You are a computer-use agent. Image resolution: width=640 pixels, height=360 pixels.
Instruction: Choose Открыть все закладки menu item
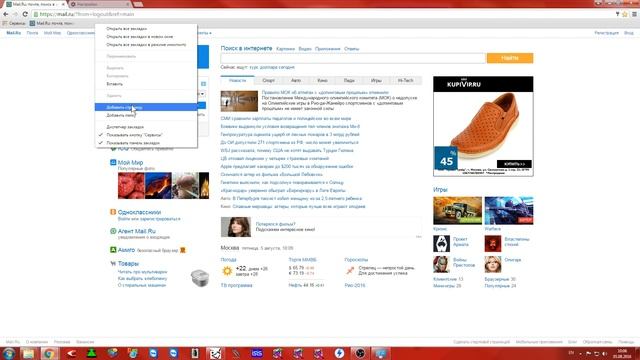pos(146,29)
